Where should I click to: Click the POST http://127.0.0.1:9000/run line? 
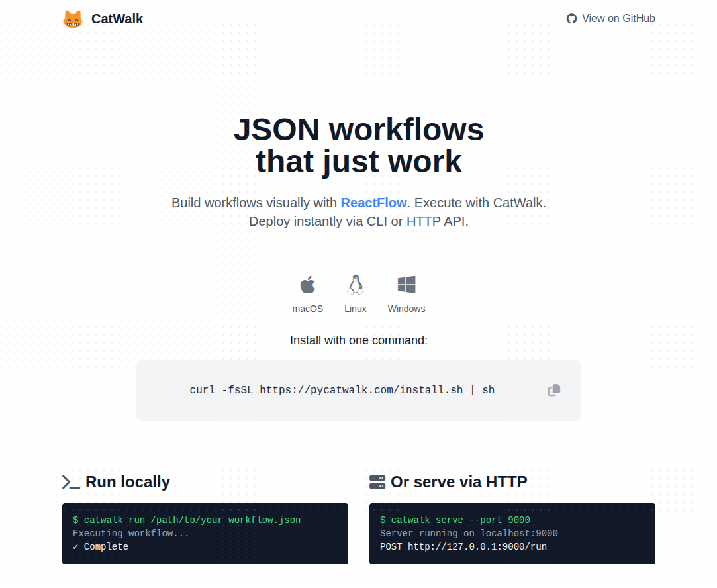[463, 547]
